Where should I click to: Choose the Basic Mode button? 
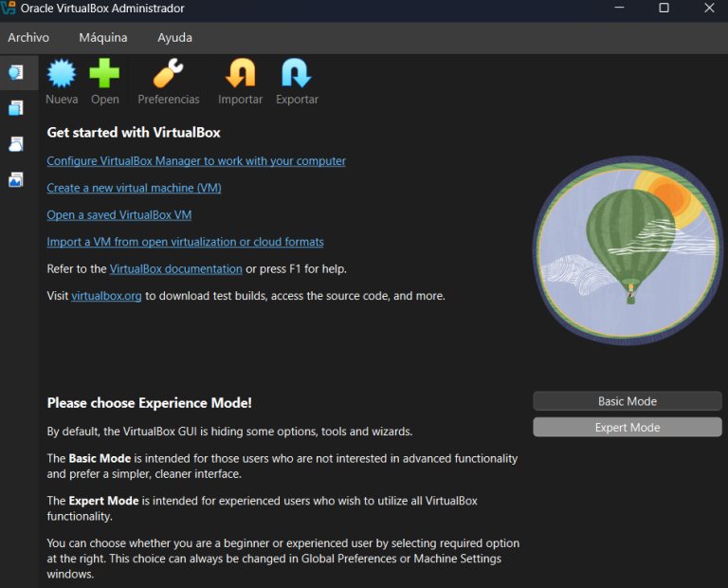627,401
